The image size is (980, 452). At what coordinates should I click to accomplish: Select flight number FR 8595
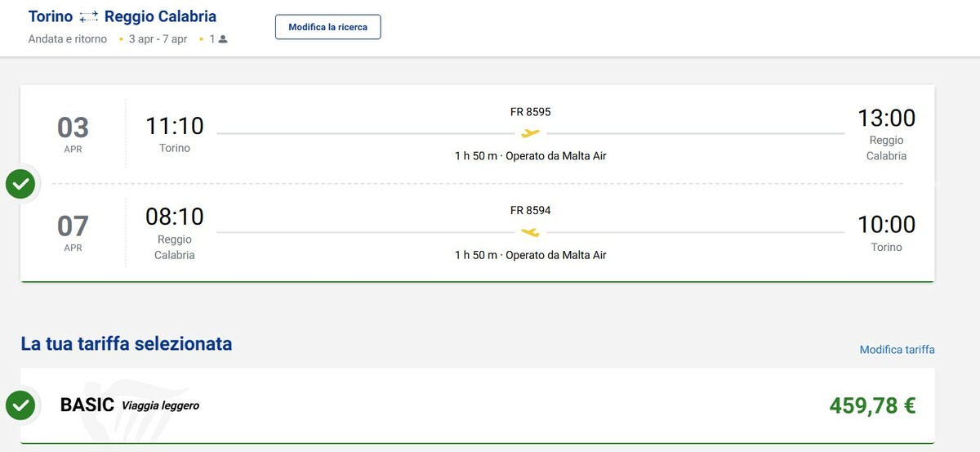[531, 112]
